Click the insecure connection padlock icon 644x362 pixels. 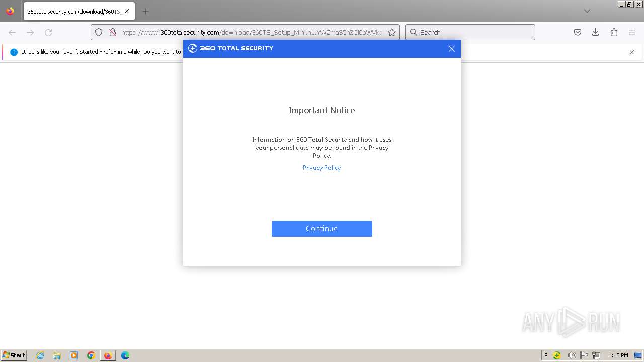(x=113, y=32)
